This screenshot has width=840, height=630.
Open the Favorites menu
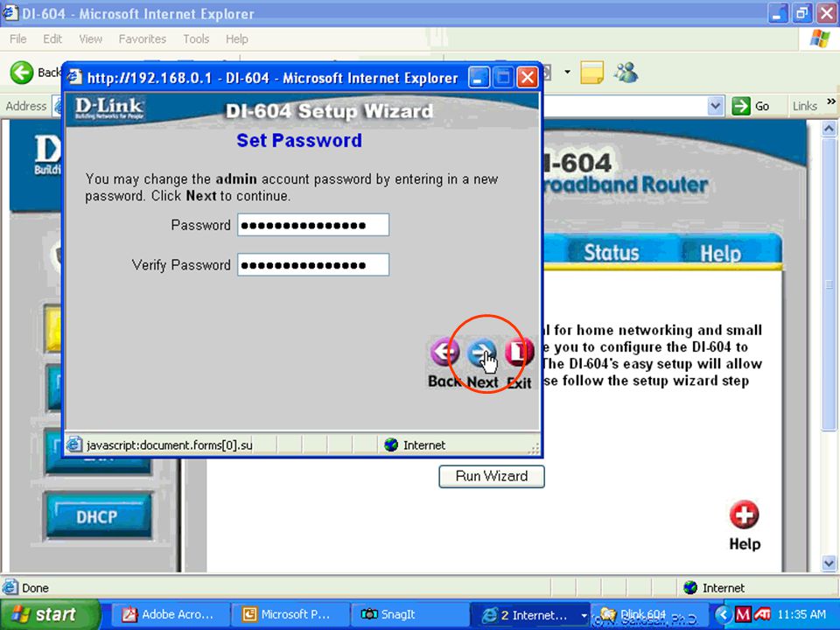(143, 39)
